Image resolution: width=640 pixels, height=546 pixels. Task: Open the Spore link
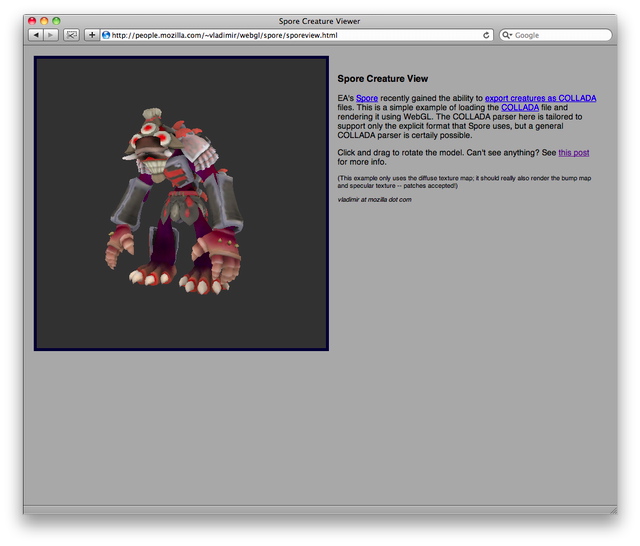[x=367, y=98]
